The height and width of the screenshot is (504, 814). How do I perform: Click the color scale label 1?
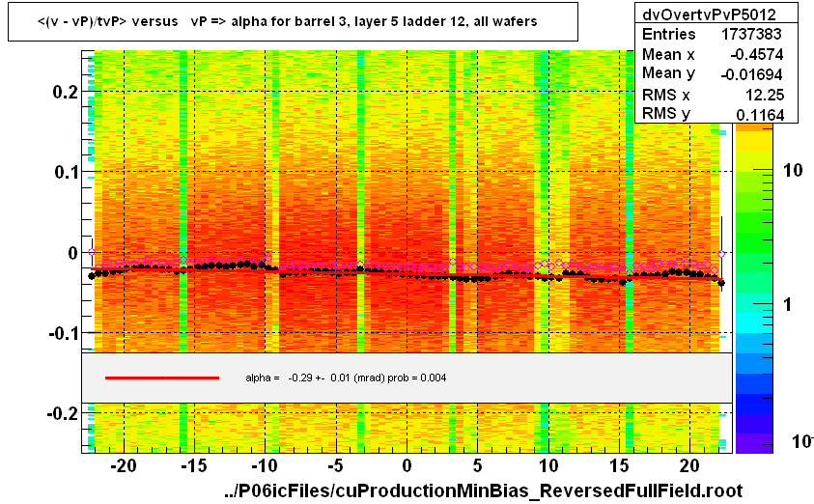coord(788,305)
